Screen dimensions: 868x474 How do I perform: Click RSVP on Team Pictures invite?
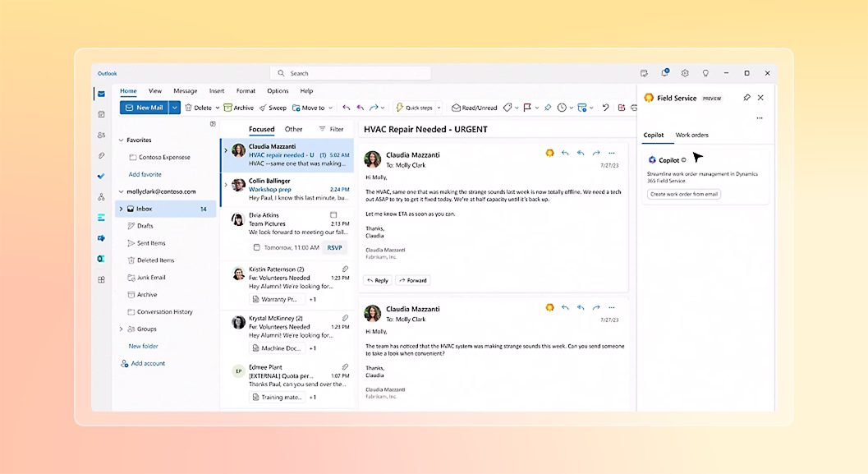334,247
